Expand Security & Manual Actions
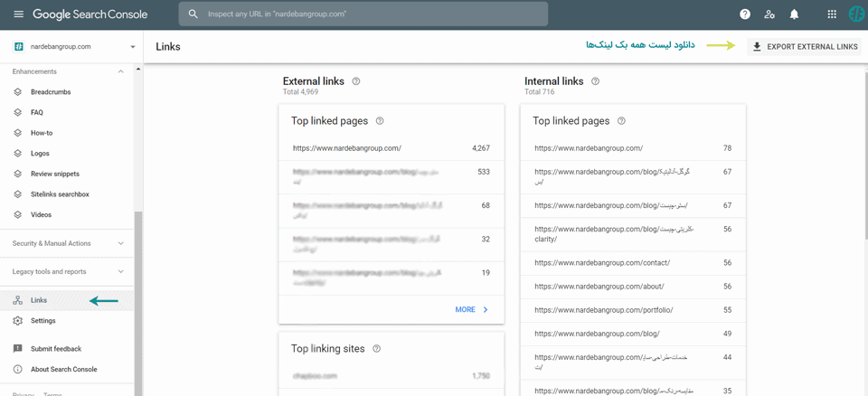Image resolution: width=868 pixels, height=396 pixels. 120,243
